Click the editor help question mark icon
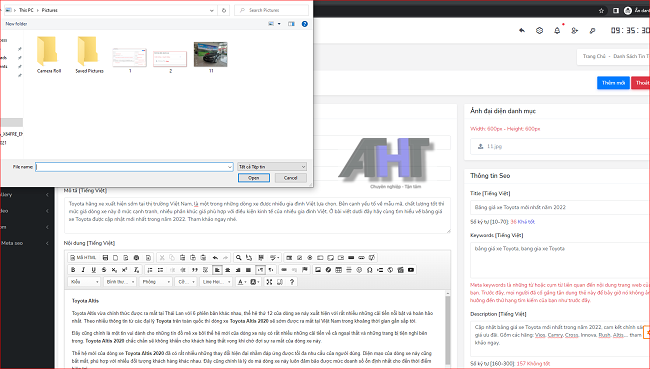The image size is (650, 369). [292, 282]
